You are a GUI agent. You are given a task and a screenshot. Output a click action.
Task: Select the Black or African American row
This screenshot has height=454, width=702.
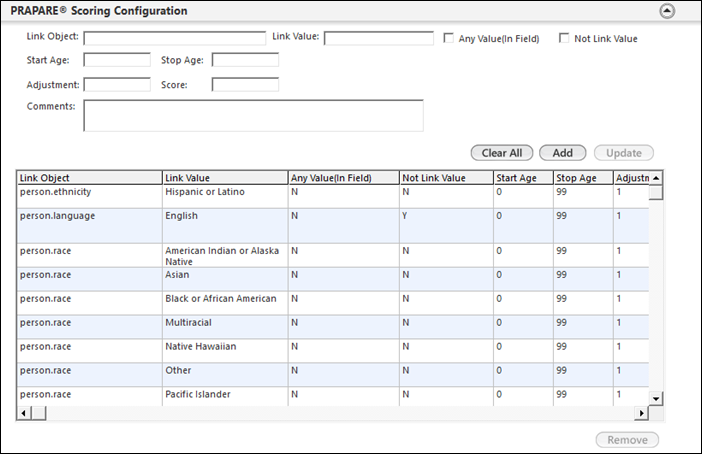(333, 303)
